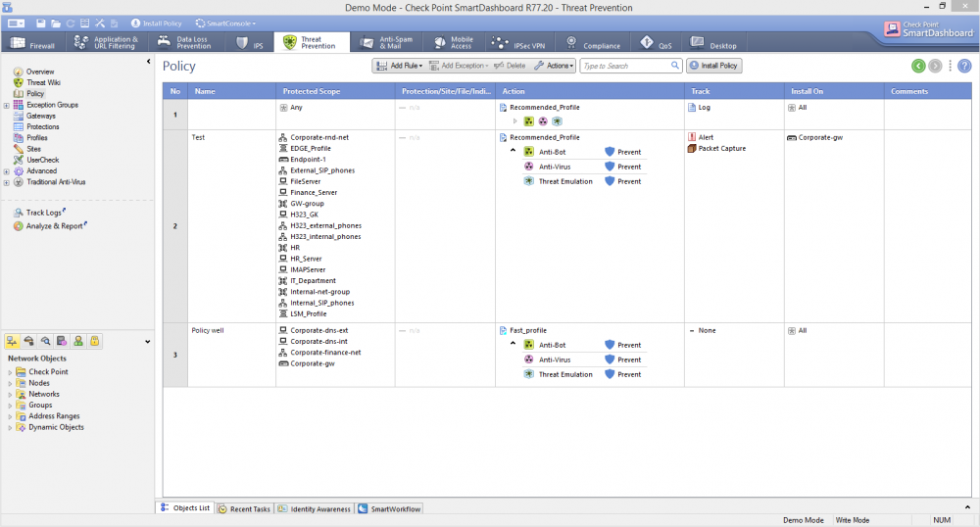Screen dimensions: 980x527
Task: Click the Install Policy item in top toolbar
Action: [x=156, y=24]
